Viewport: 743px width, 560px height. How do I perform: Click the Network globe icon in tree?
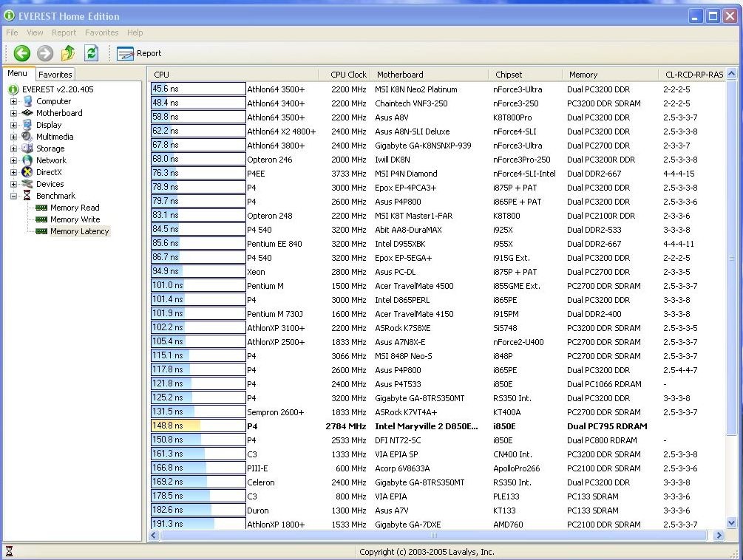[x=27, y=160]
